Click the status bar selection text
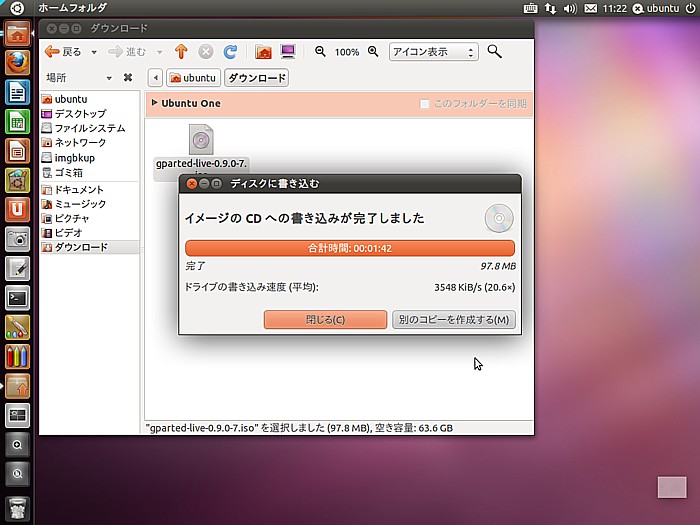 tap(299, 428)
